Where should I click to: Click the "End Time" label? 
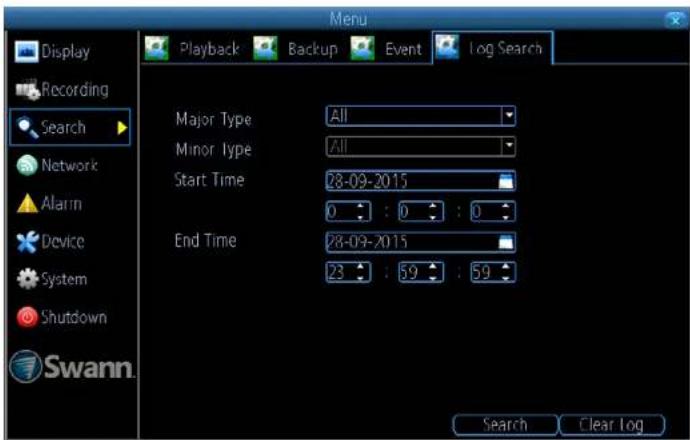click(x=206, y=241)
